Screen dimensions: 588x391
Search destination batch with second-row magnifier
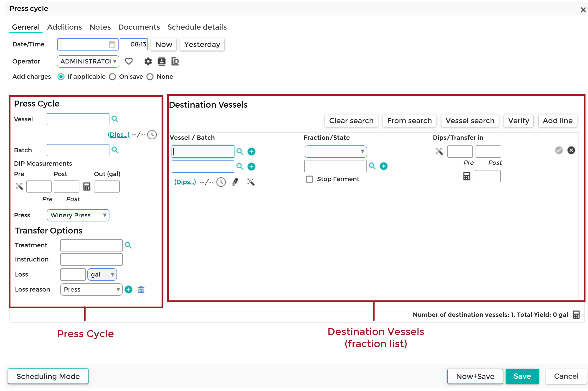tap(240, 166)
